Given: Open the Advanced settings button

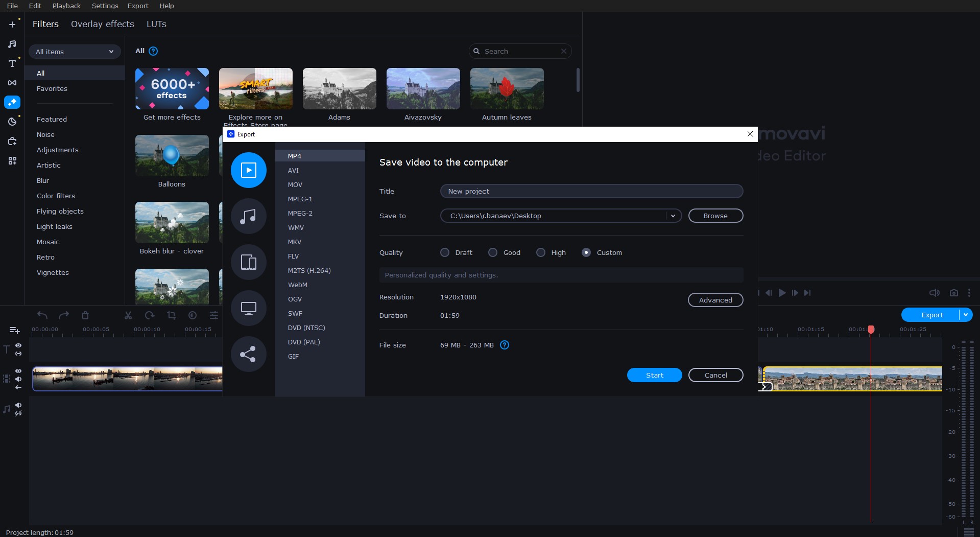Looking at the screenshot, I should tap(715, 300).
